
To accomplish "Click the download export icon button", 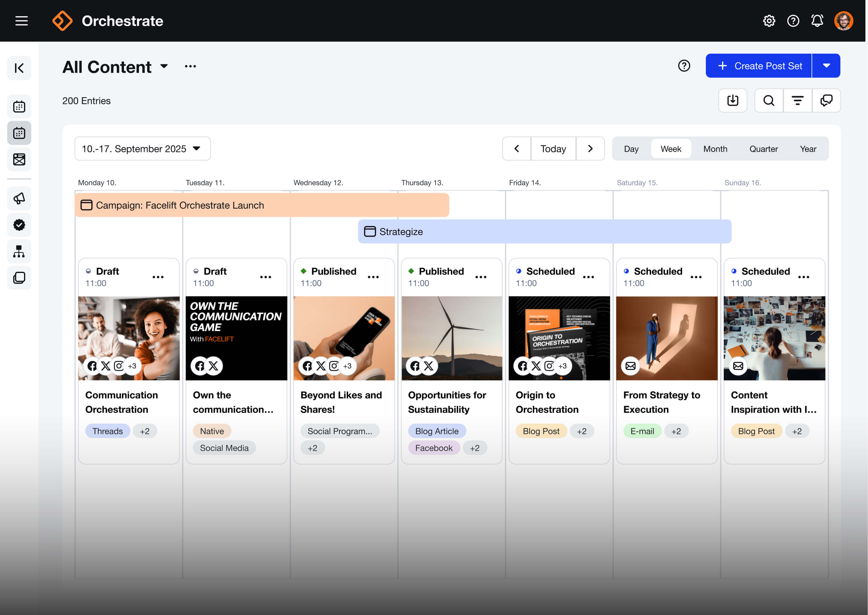I will [733, 100].
